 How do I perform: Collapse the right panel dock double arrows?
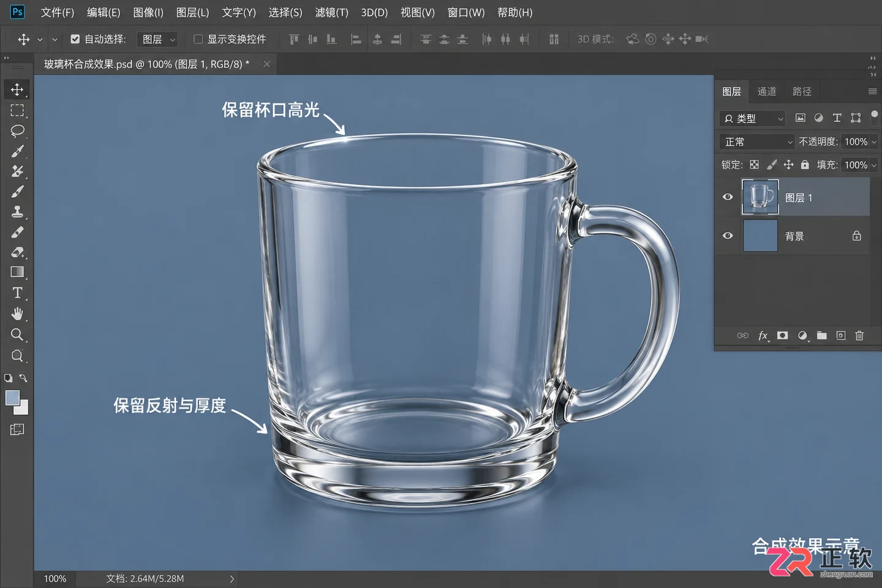pyautogui.click(x=872, y=59)
